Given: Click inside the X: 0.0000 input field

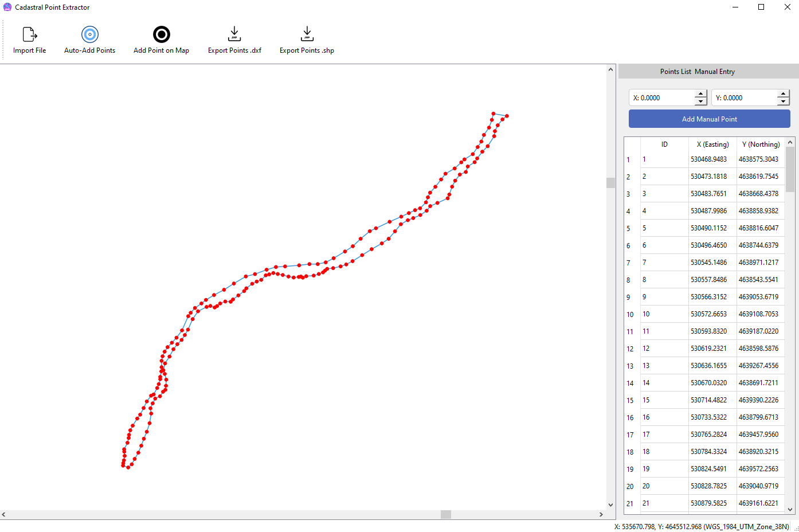Looking at the screenshot, I should click(662, 97).
